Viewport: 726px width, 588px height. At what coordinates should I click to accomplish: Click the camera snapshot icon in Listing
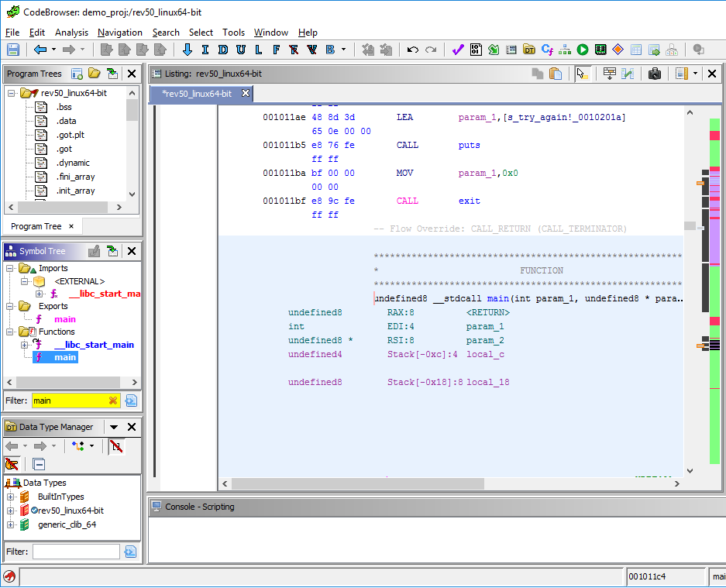(x=655, y=74)
